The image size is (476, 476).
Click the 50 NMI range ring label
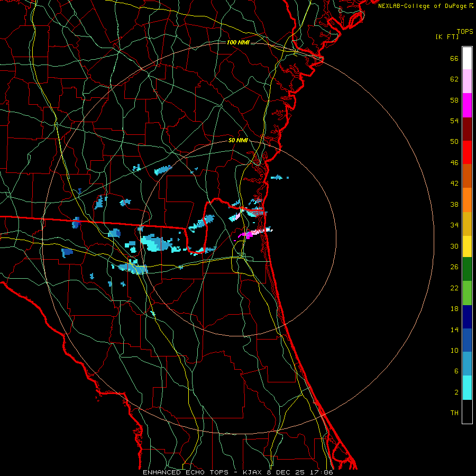[238, 140]
